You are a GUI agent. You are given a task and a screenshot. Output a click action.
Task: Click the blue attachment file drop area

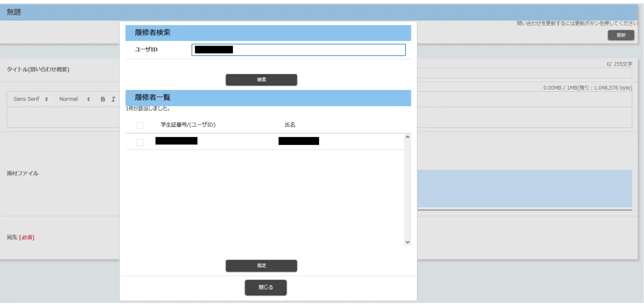pyautogui.click(x=524, y=188)
